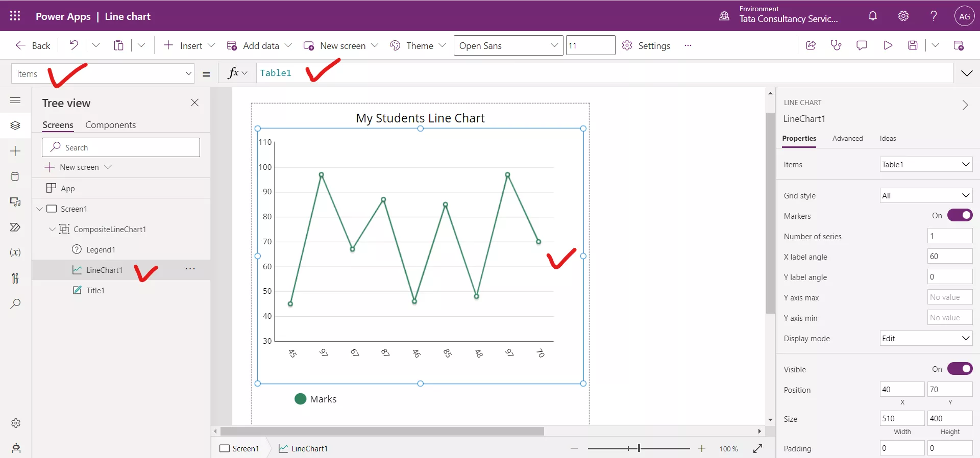Viewport: 980px width, 458px height.
Task: Click the toolbar overflow ellipsis
Action: click(x=688, y=45)
